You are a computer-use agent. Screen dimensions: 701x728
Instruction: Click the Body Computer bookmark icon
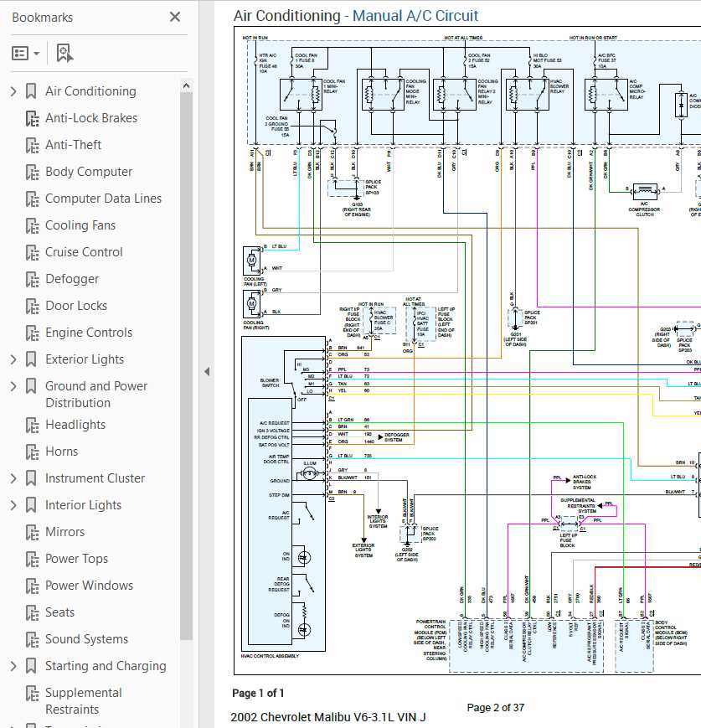[32, 173]
